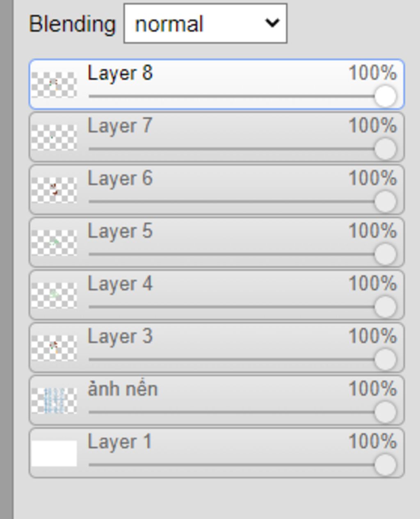Click the Layer 7 opacity slider handle
This screenshot has height=519, width=420.
point(385,149)
